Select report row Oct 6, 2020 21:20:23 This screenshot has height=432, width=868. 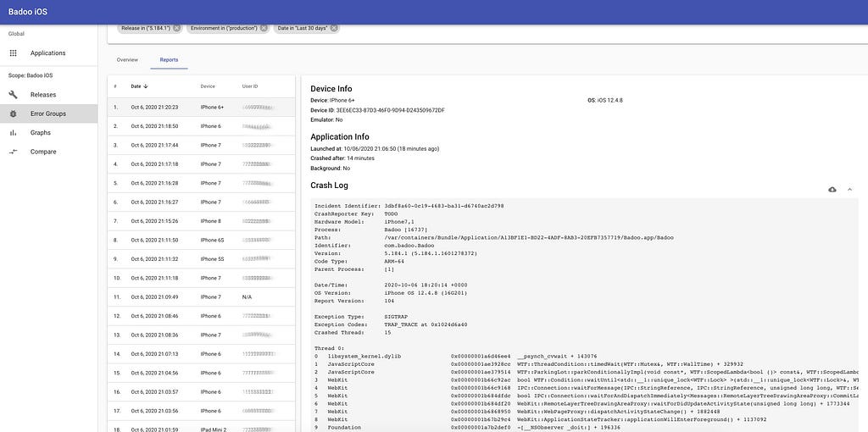pos(201,107)
